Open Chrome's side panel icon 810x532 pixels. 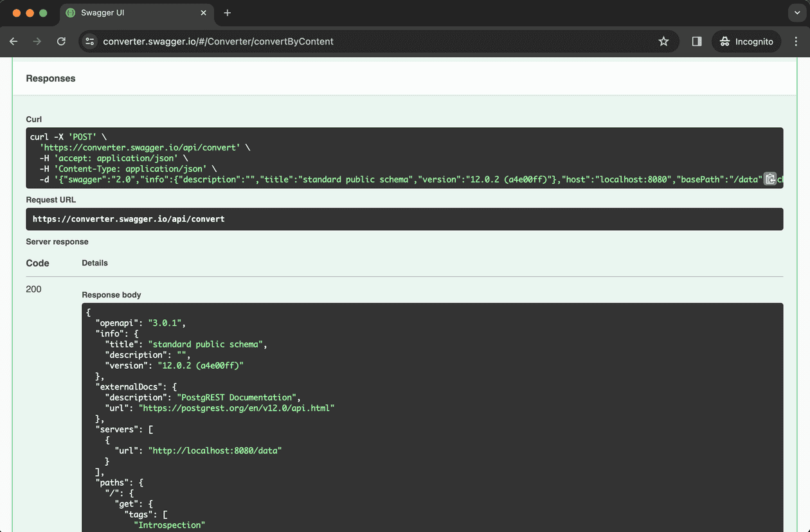point(696,41)
